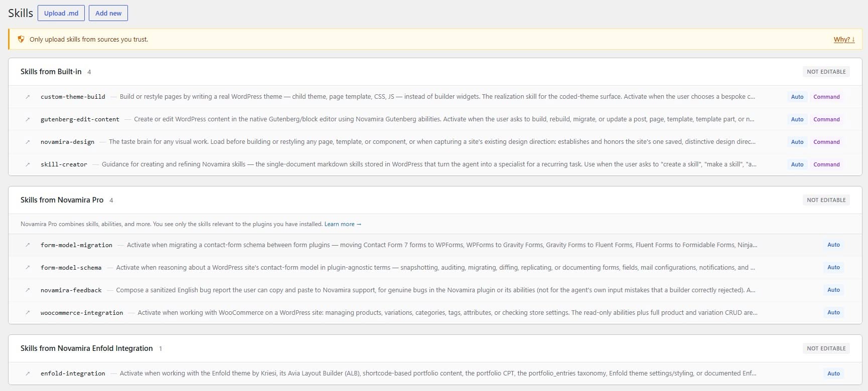
Task: Open the custom-theme-build skill name
Action: [x=73, y=97]
